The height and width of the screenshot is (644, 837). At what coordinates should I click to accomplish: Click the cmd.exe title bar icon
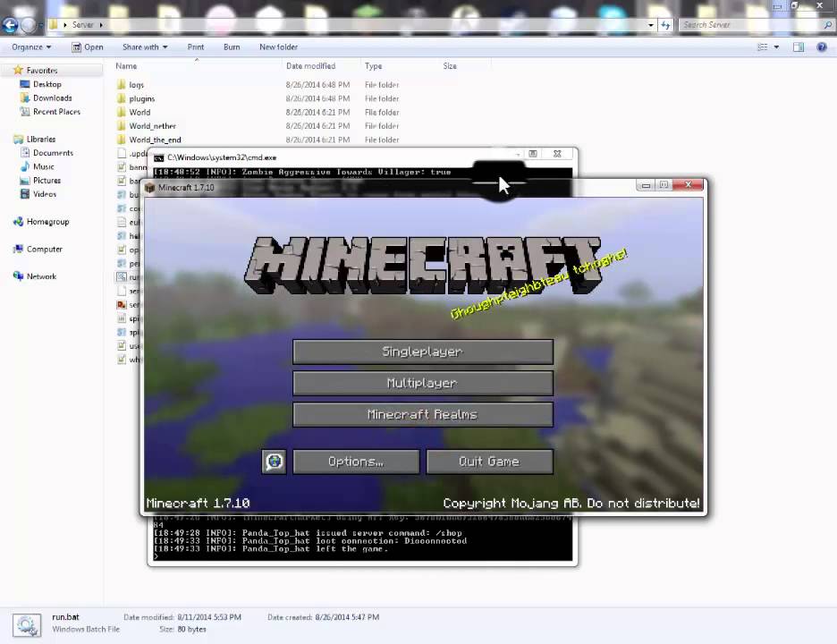[158, 158]
